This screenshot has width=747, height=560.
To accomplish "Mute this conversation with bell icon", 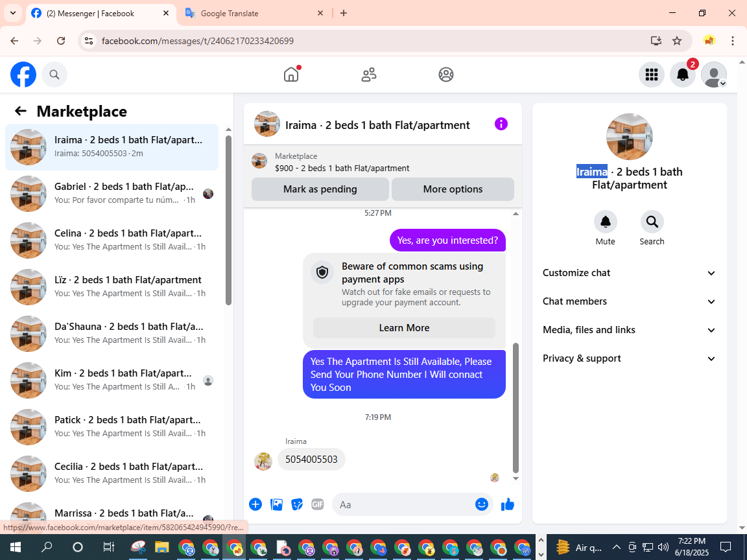I will pos(606,222).
